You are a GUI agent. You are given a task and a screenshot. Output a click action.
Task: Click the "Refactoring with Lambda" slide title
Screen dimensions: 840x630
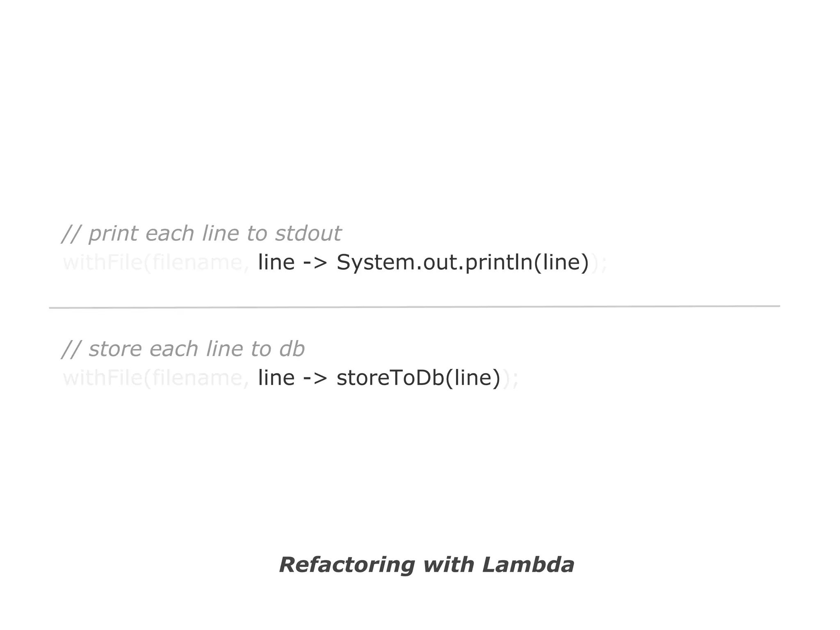(x=426, y=565)
